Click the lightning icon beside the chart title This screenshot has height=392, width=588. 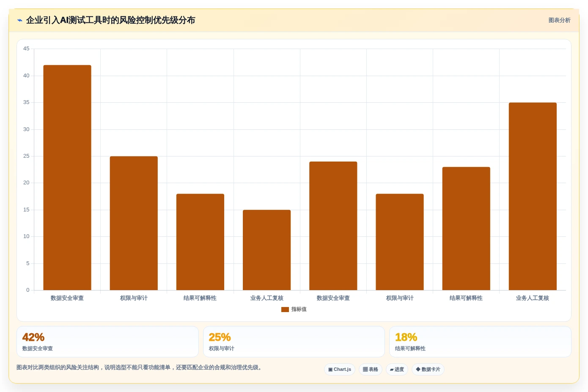coord(20,20)
